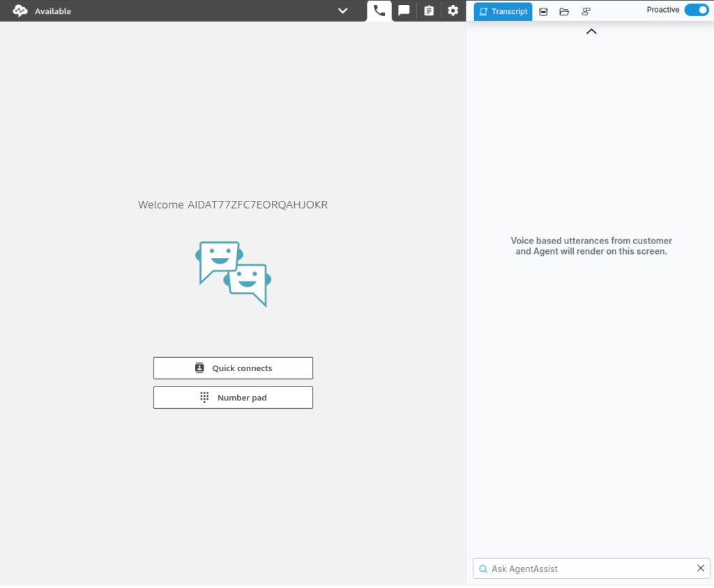Select the flow diagram icon in AgentAssist toolbar
Viewport: 714px width, 588px height.
(586, 11)
